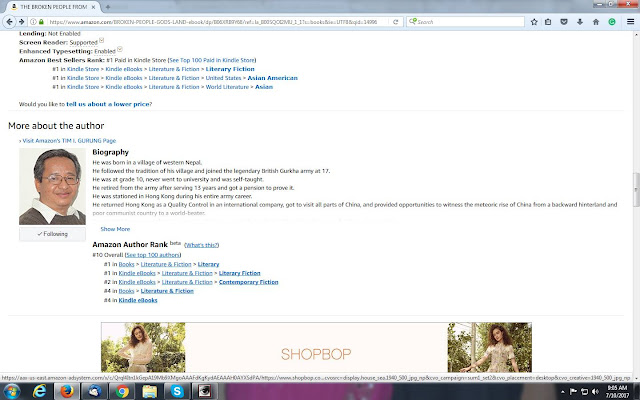The width and height of the screenshot is (640, 400).
Task: Open Google Chrome from taskbar
Action: [x=122, y=392]
